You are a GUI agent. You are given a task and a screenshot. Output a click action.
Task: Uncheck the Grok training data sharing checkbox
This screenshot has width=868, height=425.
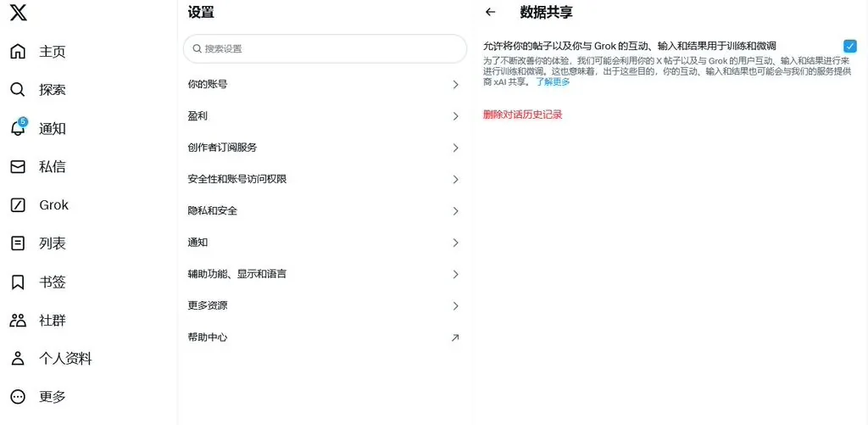click(849, 46)
